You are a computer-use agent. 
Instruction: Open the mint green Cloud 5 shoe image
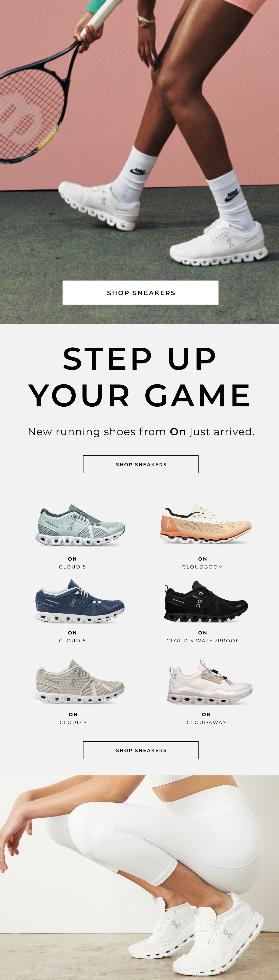[x=80, y=525]
